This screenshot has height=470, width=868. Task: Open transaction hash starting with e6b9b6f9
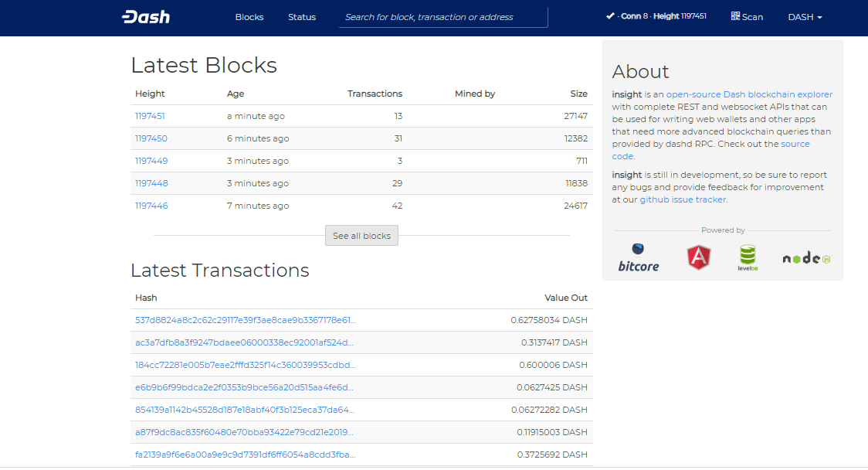coord(246,387)
